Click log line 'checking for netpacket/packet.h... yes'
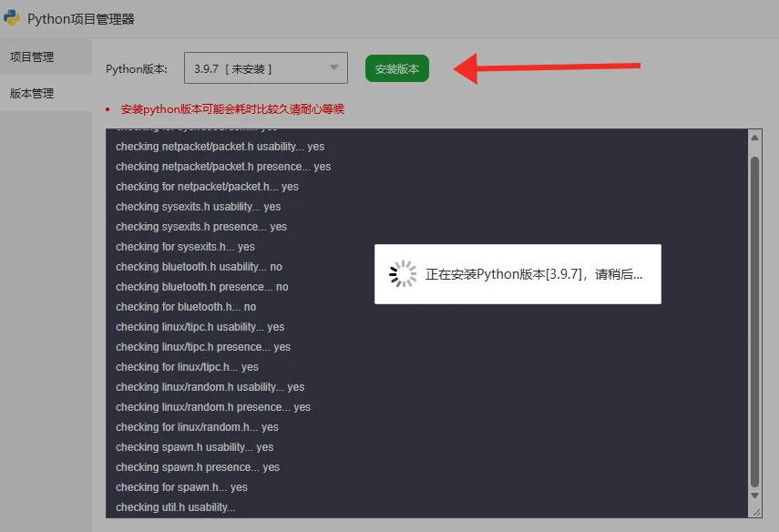Viewport: 779px width, 532px height. pos(207,187)
